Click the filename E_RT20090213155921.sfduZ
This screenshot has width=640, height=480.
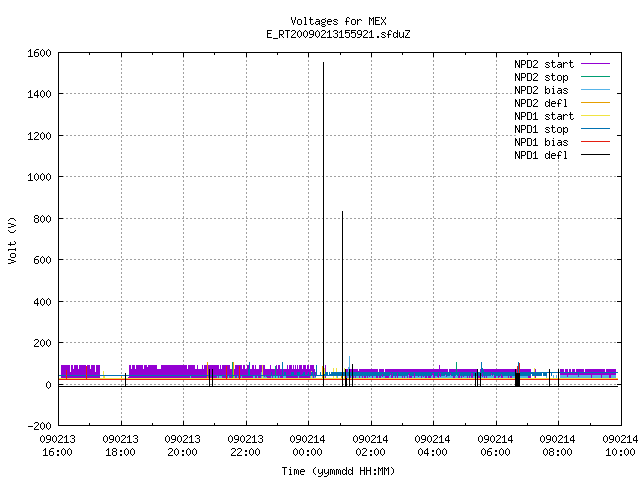(x=338, y=34)
